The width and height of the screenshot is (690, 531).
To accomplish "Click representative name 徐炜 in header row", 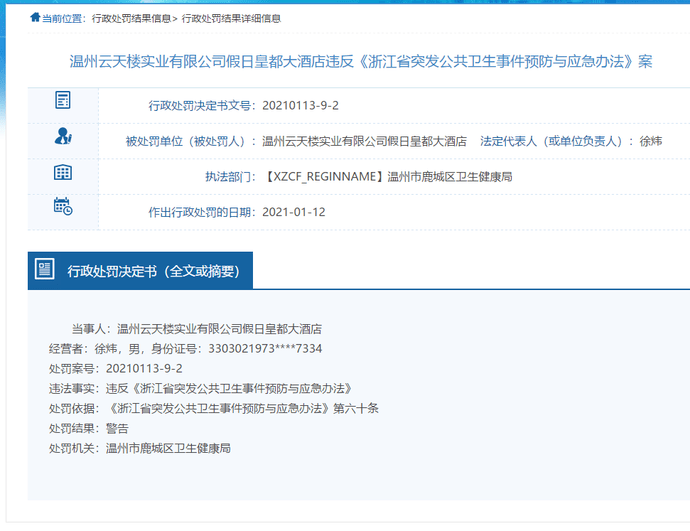I will pyautogui.click(x=650, y=141).
